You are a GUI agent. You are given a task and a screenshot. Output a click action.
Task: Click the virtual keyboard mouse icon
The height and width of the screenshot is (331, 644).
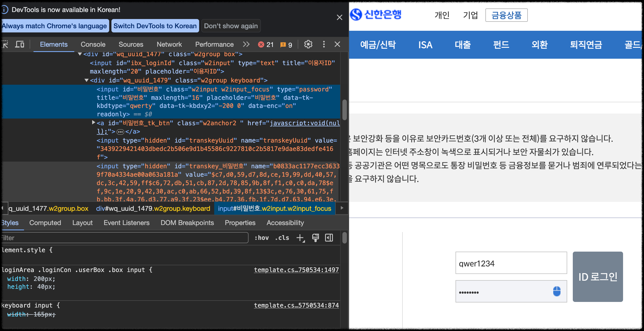coord(557,291)
